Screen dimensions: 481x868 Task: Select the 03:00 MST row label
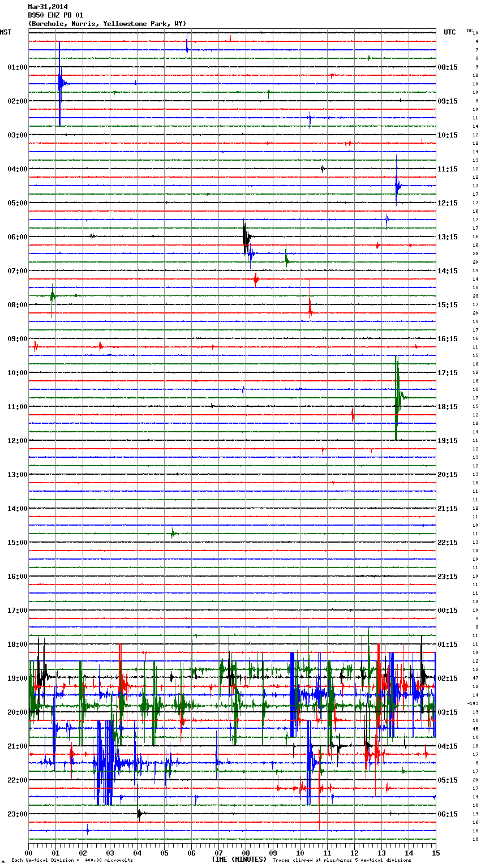[x=18, y=135]
